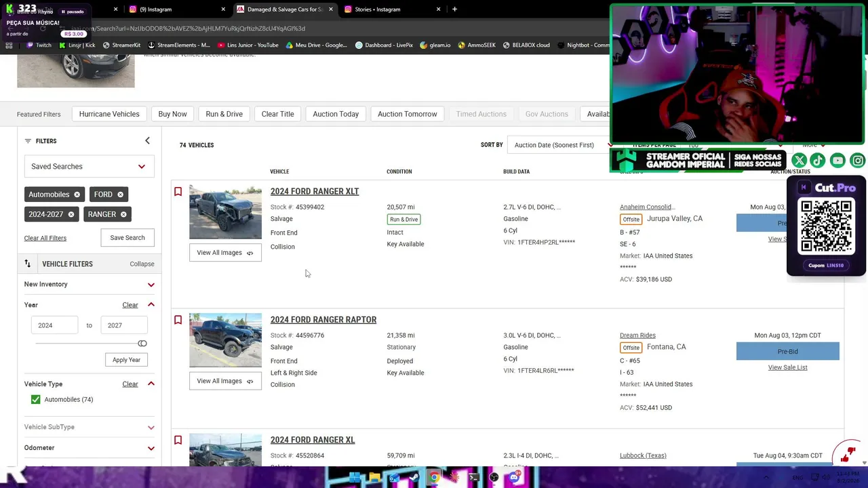Open File Explorer from the taskbar
868x488 pixels.
coord(374,477)
